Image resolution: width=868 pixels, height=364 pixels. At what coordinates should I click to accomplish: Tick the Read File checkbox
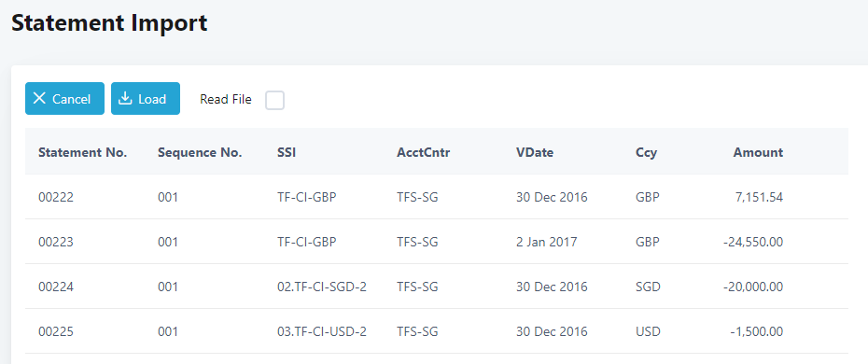pos(274,100)
